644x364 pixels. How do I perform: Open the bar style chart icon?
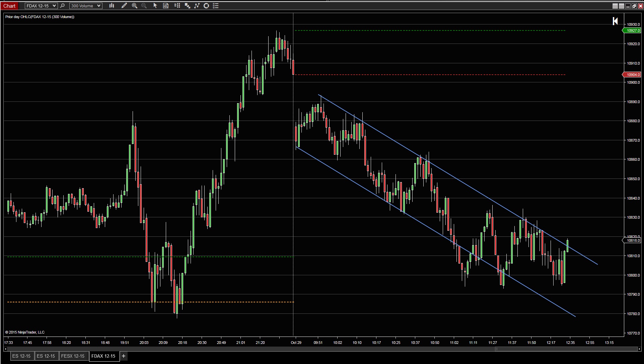tap(112, 6)
